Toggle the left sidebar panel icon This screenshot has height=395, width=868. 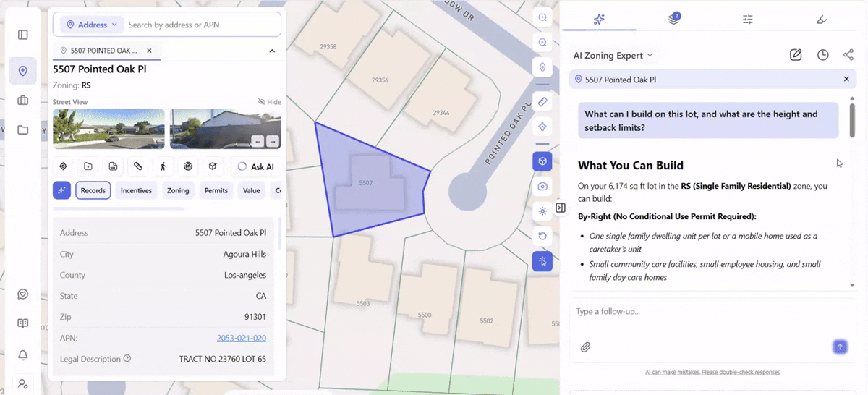pos(23,35)
